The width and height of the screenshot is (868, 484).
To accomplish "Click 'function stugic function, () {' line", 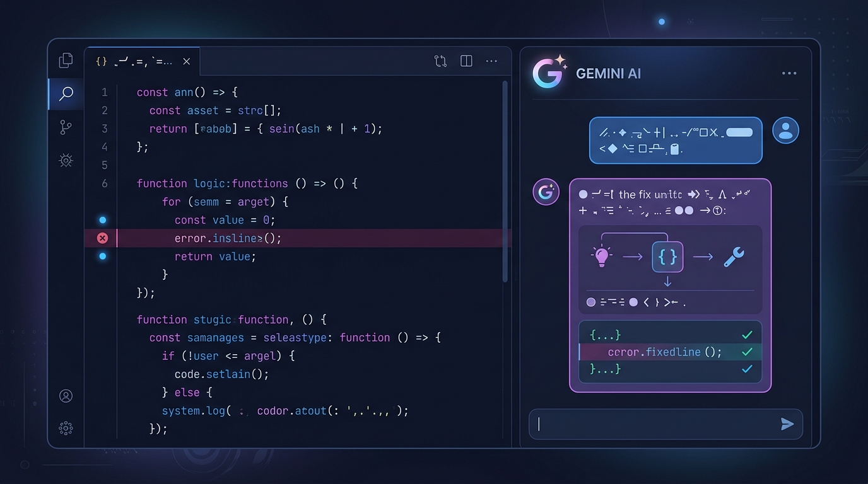I will [x=231, y=320].
